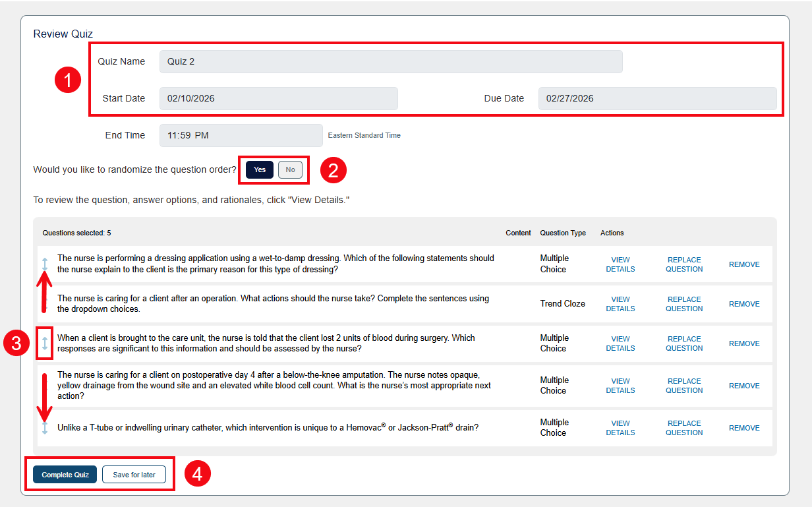Click the Complete Quiz button

click(x=64, y=474)
